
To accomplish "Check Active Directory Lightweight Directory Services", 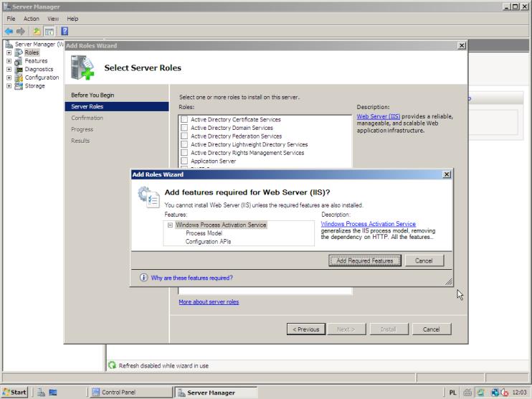I will tap(184, 144).
